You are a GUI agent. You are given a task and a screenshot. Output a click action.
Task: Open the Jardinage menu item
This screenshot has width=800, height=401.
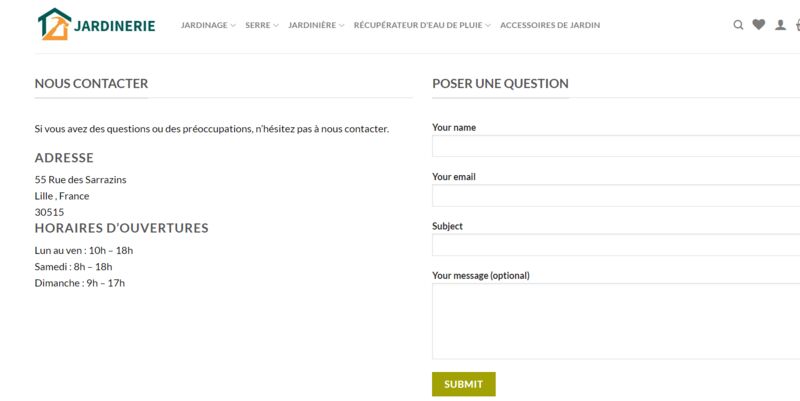[x=204, y=25]
